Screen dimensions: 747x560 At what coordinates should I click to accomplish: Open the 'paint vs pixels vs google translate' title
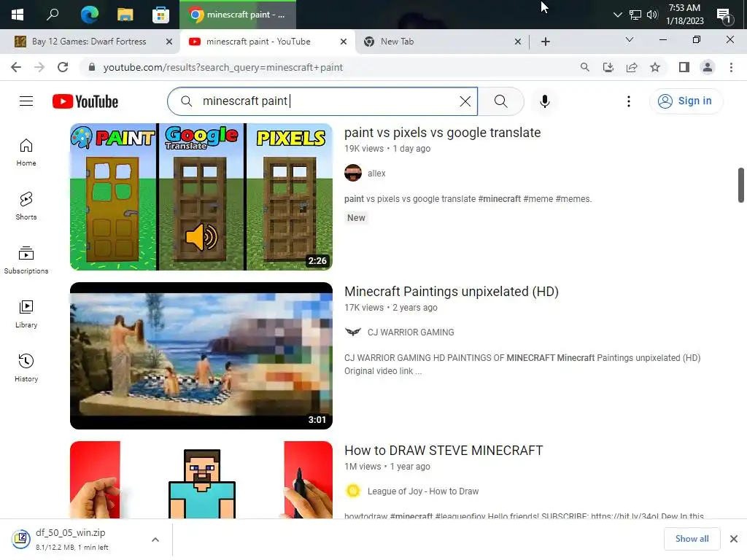coord(442,133)
